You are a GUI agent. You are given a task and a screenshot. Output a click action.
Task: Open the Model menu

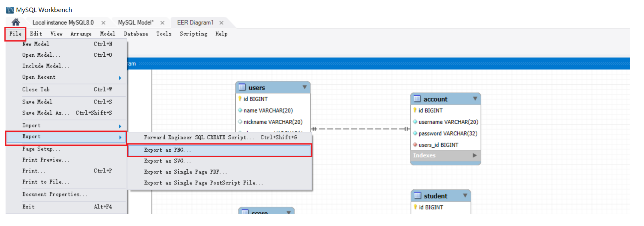point(108,34)
